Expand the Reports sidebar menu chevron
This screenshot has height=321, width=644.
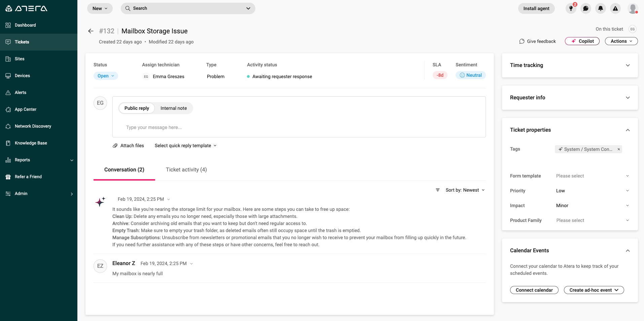tap(72, 160)
